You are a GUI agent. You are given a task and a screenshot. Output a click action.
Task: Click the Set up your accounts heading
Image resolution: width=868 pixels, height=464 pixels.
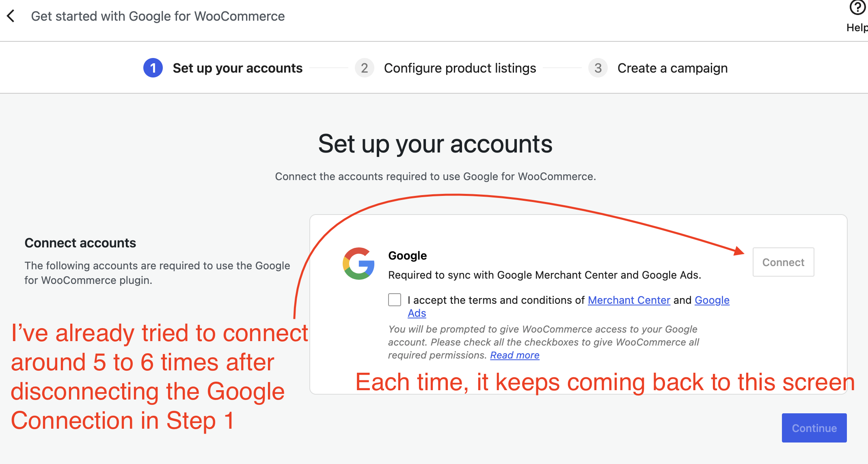[435, 144]
